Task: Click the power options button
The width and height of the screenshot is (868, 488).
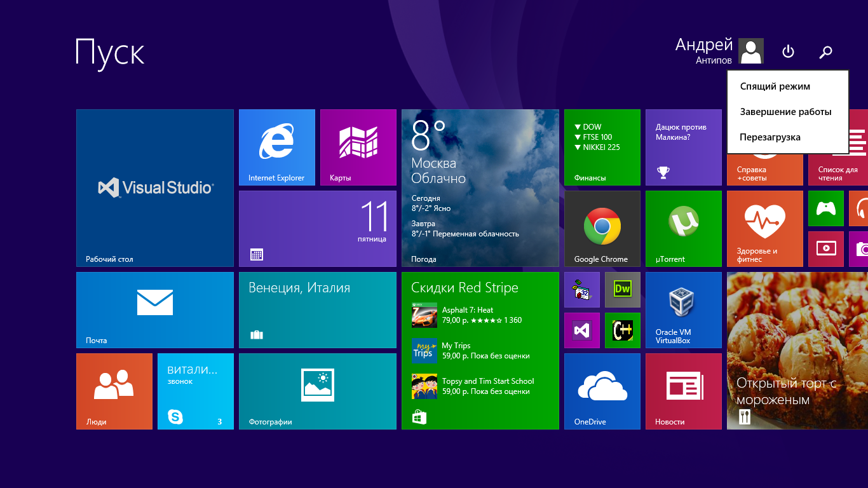Action: pos(788,51)
